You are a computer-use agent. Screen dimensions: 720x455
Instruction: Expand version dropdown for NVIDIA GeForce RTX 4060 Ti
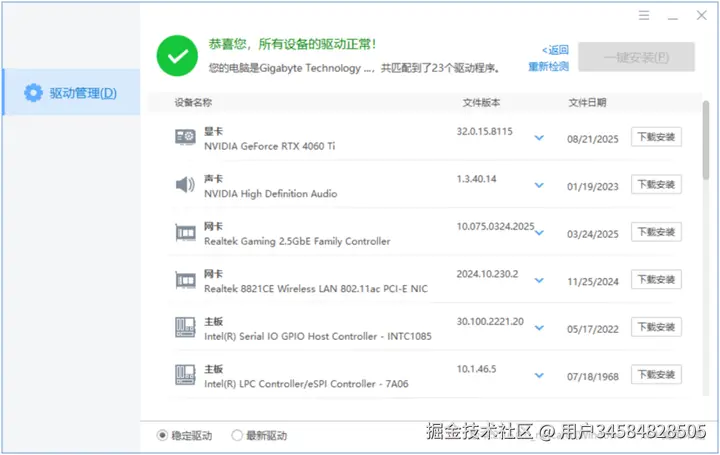(x=539, y=138)
